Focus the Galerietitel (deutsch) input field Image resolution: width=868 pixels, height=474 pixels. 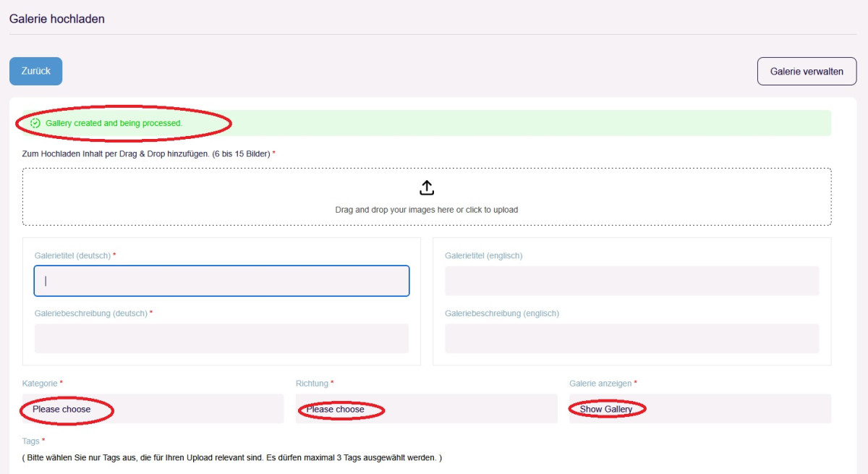pos(221,281)
